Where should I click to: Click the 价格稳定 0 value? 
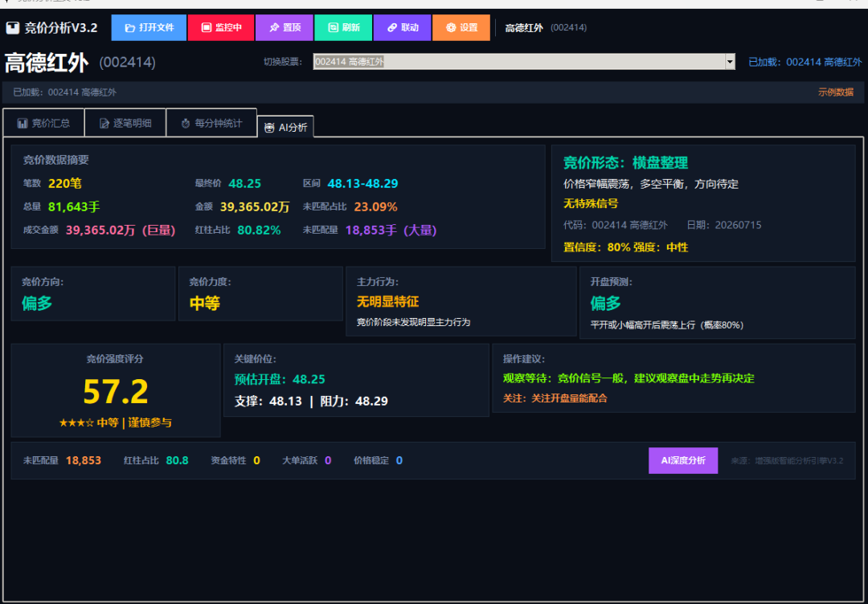point(399,460)
